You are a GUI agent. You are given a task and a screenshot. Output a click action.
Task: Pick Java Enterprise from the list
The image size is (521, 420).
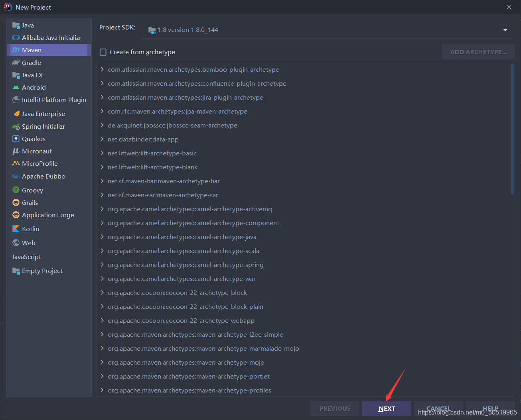tap(43, 114)
